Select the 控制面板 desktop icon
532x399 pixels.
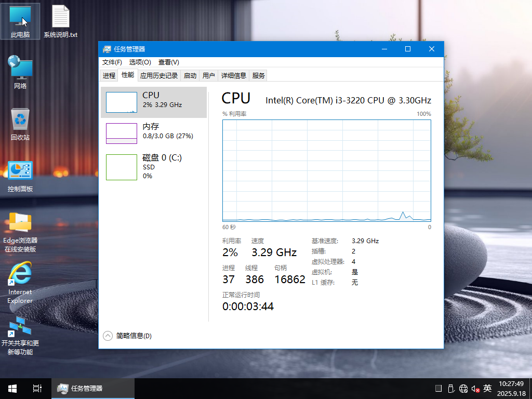20,177
